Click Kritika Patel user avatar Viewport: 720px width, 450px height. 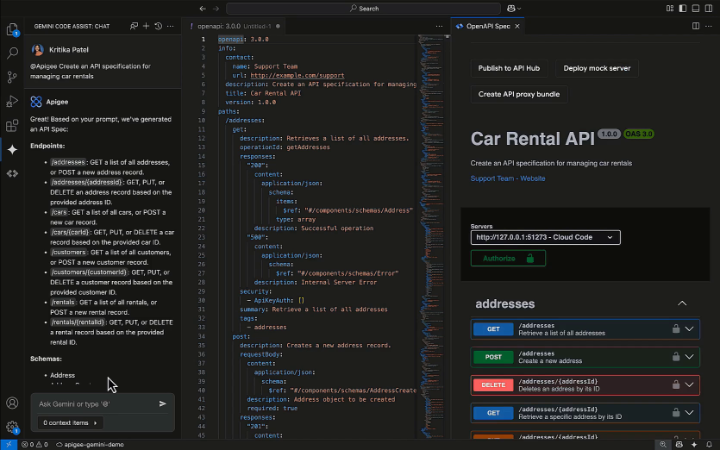tap(38, 50)
